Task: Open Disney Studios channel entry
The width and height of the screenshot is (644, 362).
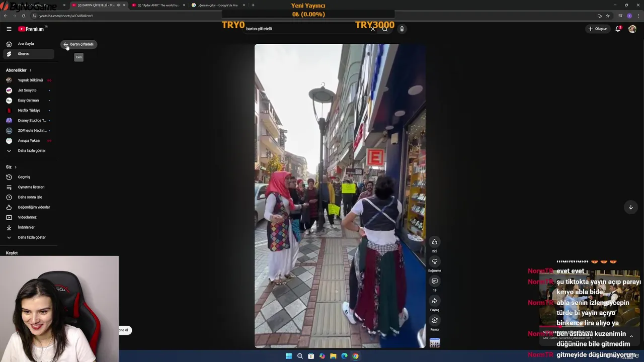Action: [x=28, y=121]
